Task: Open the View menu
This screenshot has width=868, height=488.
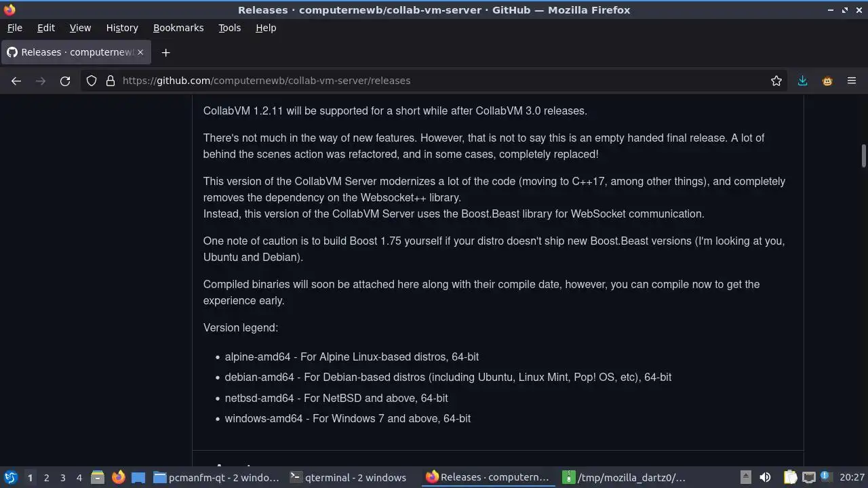Action: coord(80,28)
